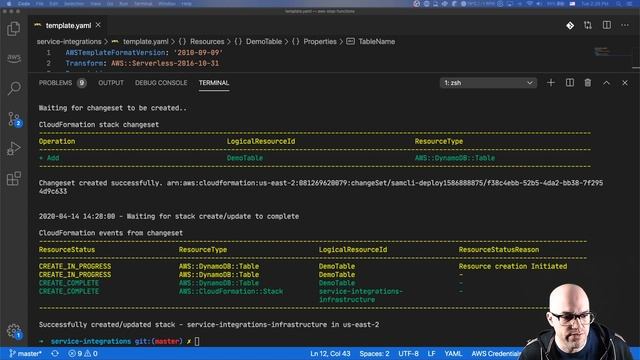
Task: Click LF end-of-line selector
Action: [431, 353]
